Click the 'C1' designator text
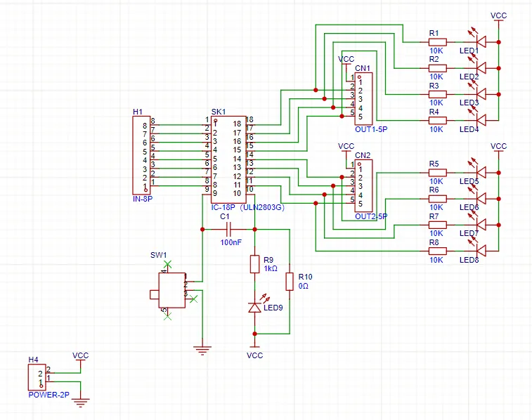This screenshot has height=420, width=532. pos(225,216)
